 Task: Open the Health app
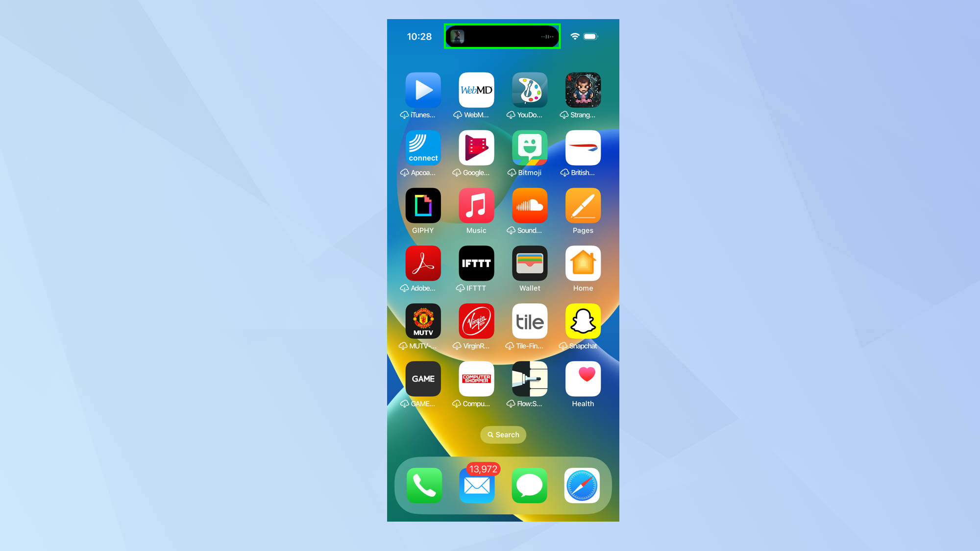(583, 378)
